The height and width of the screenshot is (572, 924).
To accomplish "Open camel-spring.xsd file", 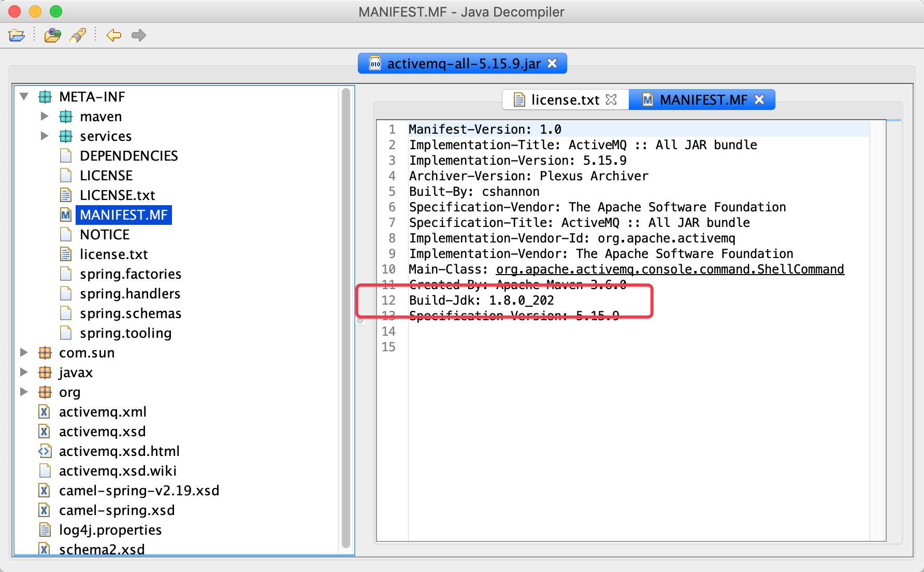I will click(117, 510).
